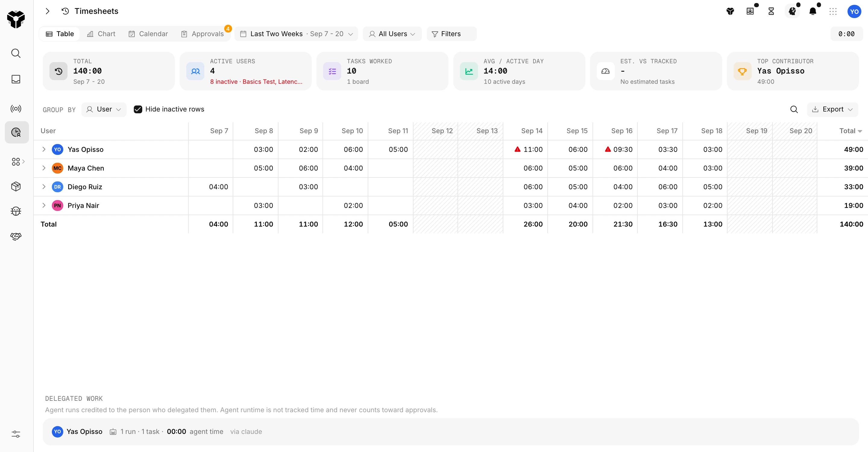Open the download inbox icon in top bar

(750, 11)
